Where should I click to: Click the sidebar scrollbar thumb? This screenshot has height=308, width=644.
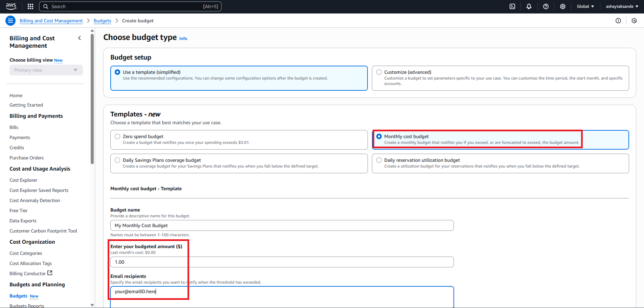92,99
